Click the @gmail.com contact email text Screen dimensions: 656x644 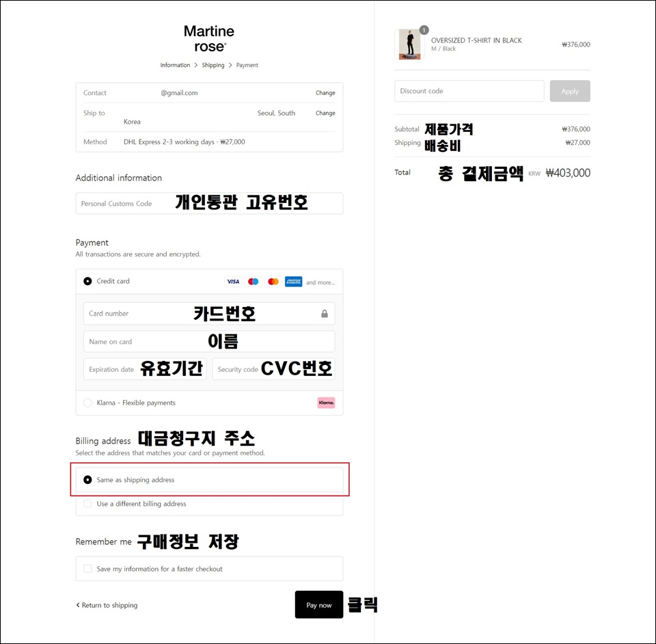click(179, 93)
